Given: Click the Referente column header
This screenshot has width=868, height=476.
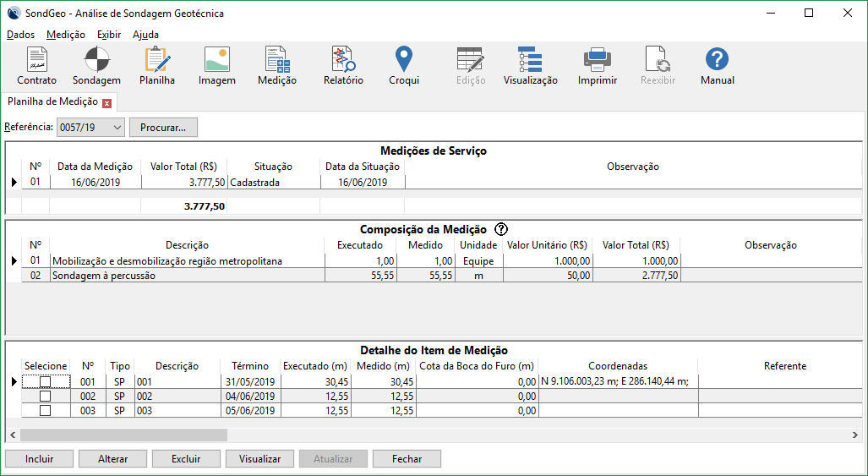Looking at the screenshot, I should (784, 366).
